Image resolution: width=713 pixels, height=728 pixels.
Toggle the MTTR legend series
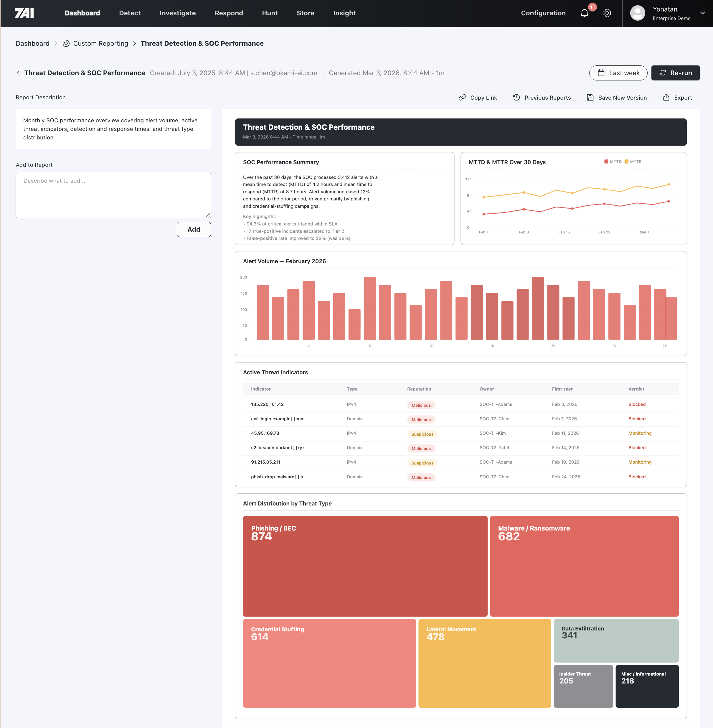click(x=633, y=162)
